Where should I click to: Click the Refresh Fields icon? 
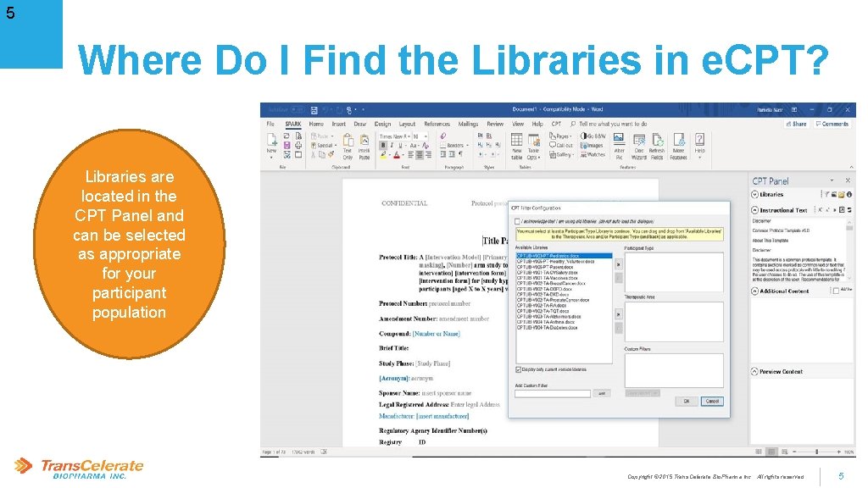(x=657, y=143)
